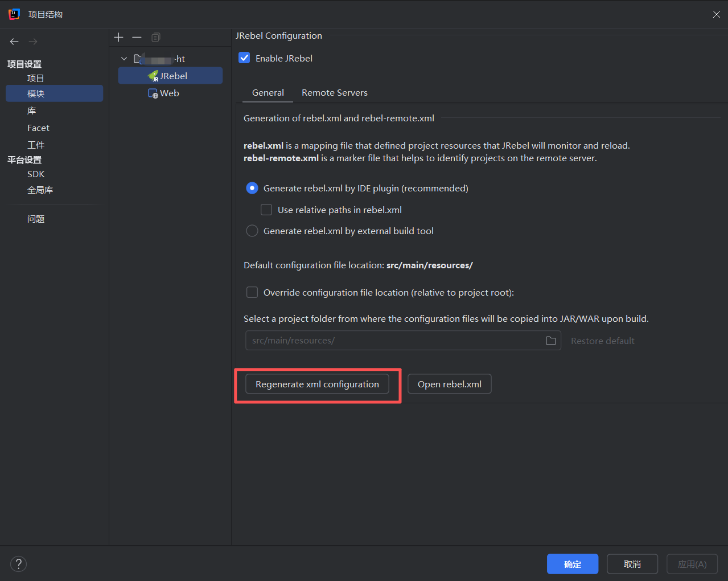Click the 项目设置 heading
Screen dimensions: 728x581
pos(24,64)
